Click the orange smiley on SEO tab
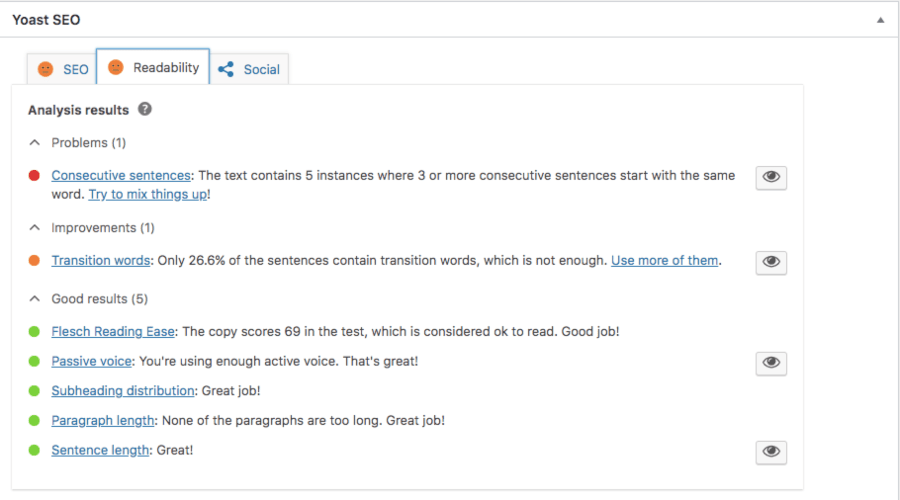The height and width of the screenshot is (500, 900). (x=45, y=69)
